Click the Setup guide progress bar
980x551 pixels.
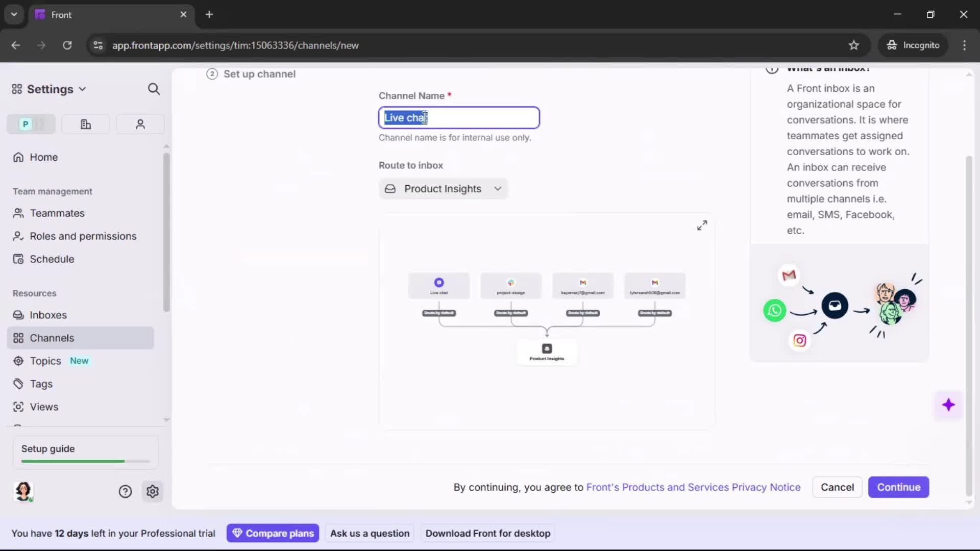[x=85, y=461]
